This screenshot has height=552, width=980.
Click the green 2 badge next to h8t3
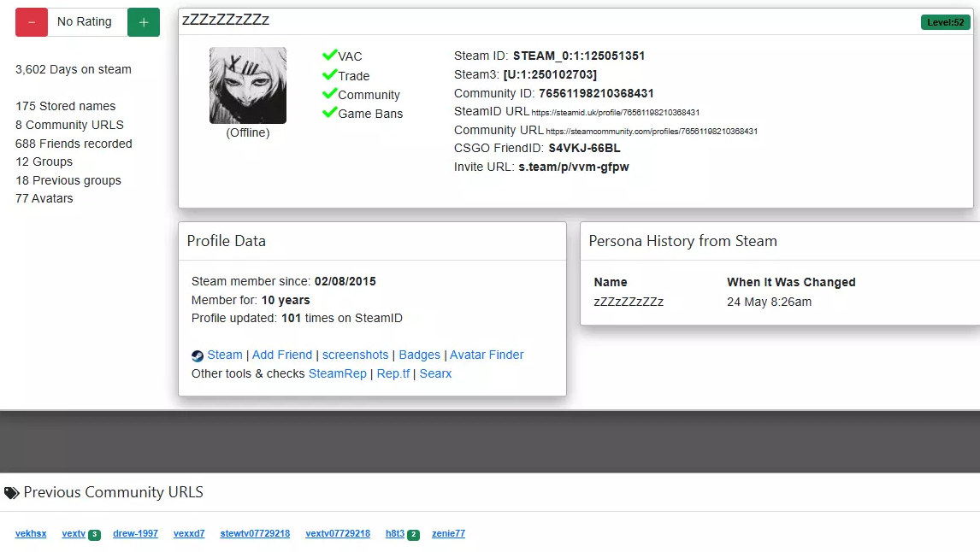[413, 535]
